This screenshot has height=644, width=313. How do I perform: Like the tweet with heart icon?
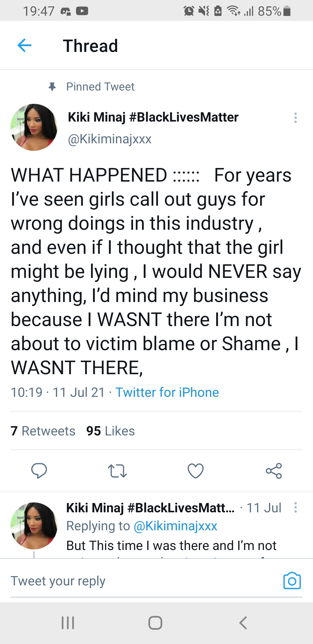tap(196, 471)
